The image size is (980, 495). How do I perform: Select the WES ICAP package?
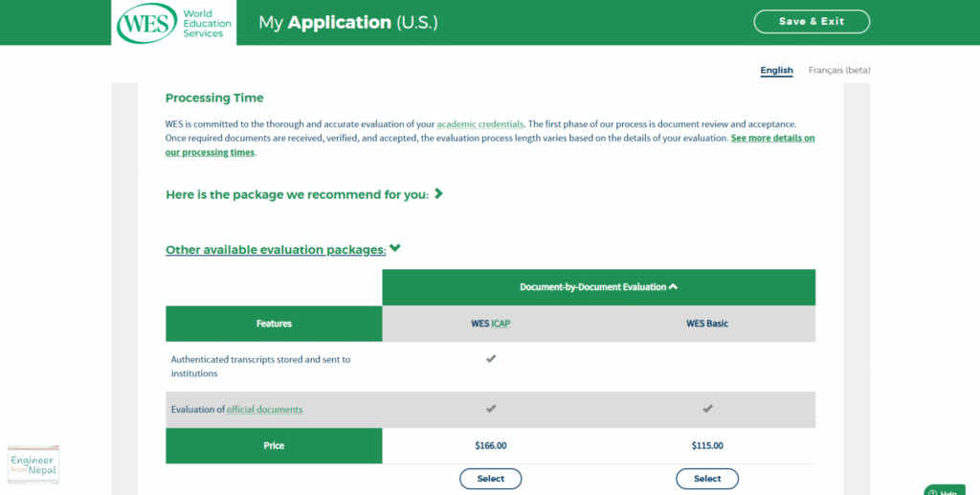point(491,479)
